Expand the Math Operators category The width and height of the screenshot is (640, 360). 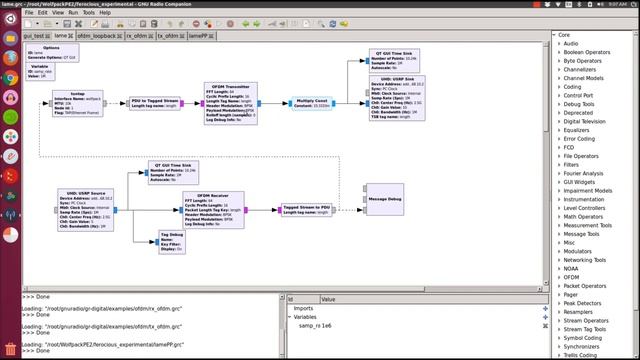(560, 217)
